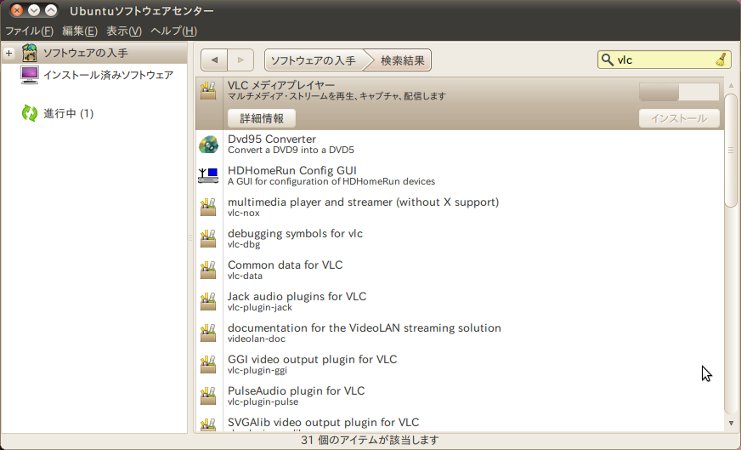
Task: Click the installed software monitor icon
Action: coord(30,75)
